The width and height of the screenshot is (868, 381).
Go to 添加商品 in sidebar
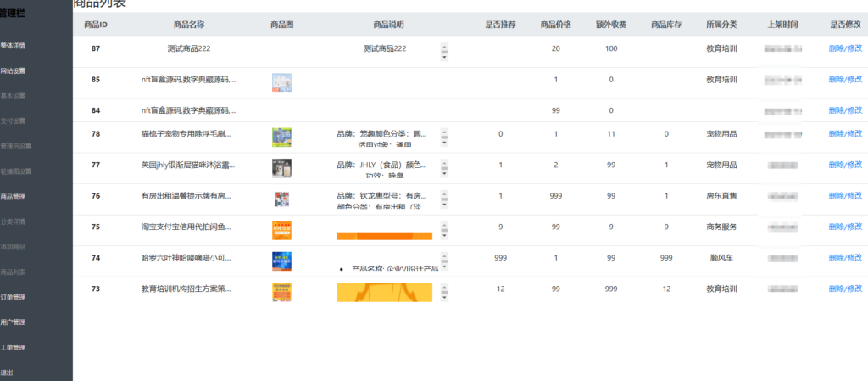click(13, 247)
